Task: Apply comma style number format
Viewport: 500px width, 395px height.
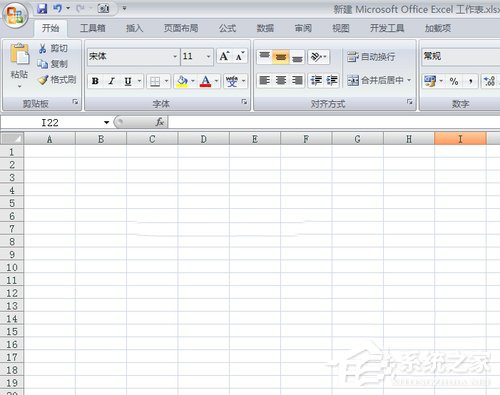Action: [470, 81]
